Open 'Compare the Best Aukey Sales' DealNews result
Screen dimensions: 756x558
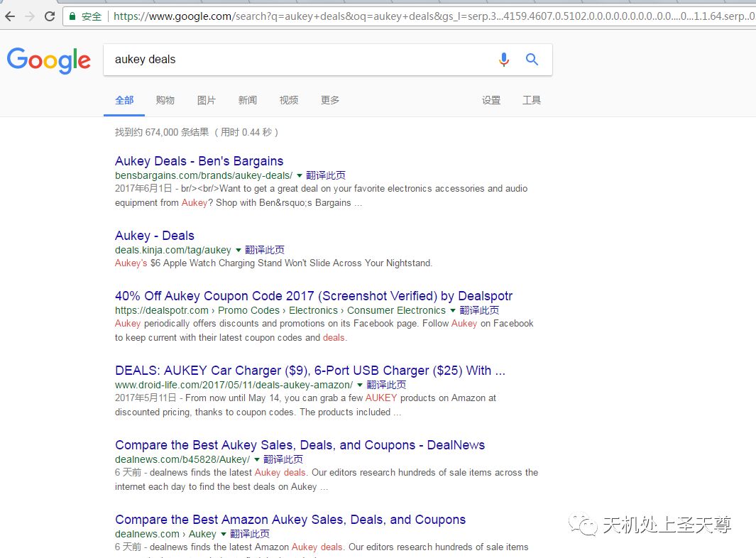pyautogui.click(x=300, y=445)
